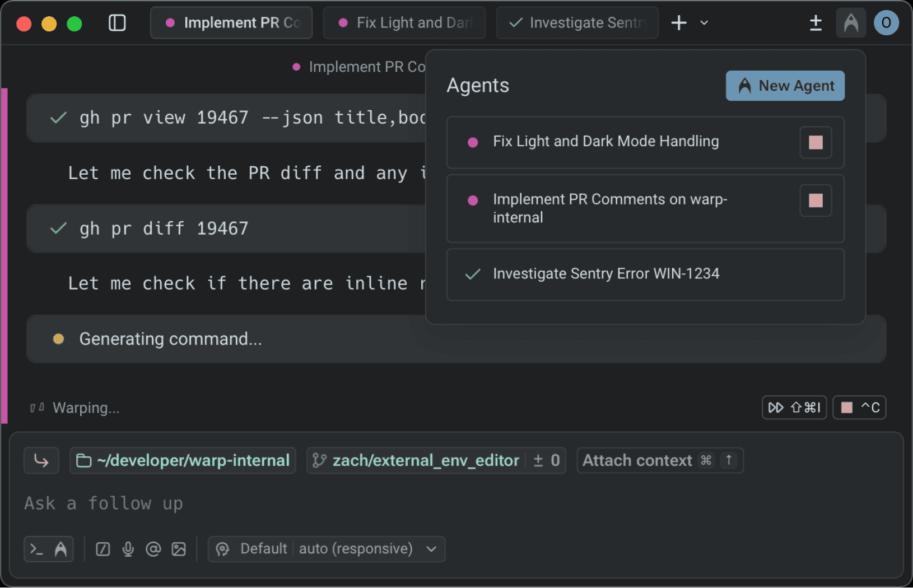Screen dimensions: 913x588
Task: Click the Implement PR Co pane header title
Action: [366, 67]
